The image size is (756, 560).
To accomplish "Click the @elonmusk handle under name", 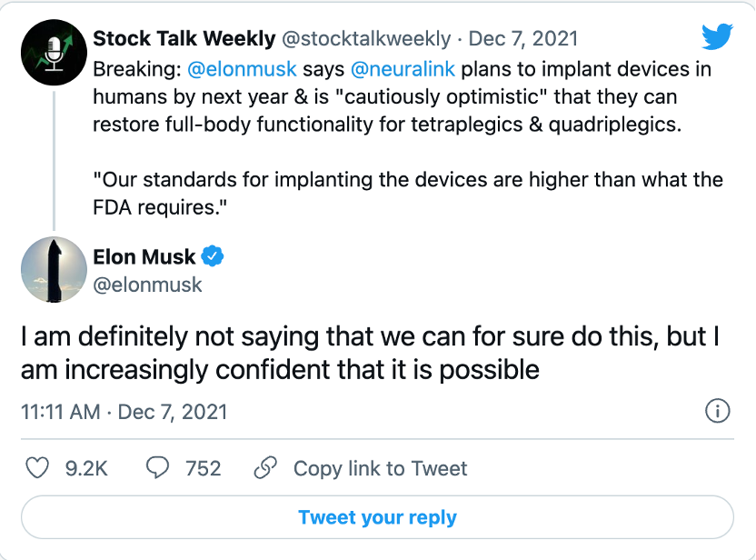I will pos(147,285).
